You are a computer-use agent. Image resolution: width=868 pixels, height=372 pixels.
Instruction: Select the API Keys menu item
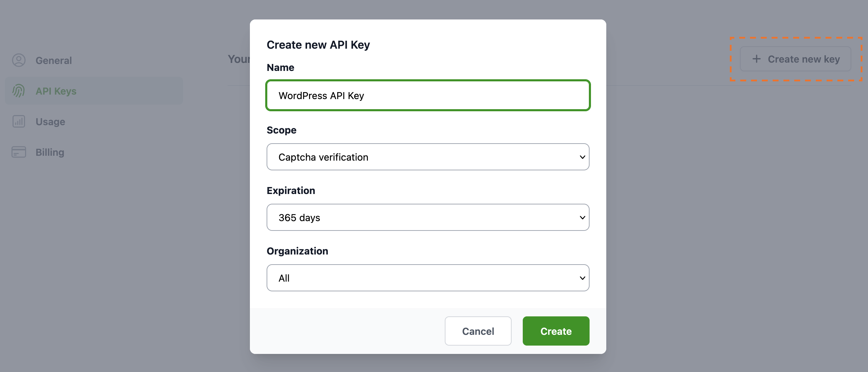56,91
